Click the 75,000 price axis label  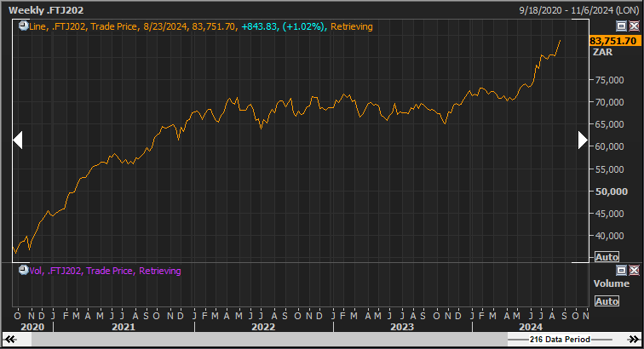tap(610, 80)
